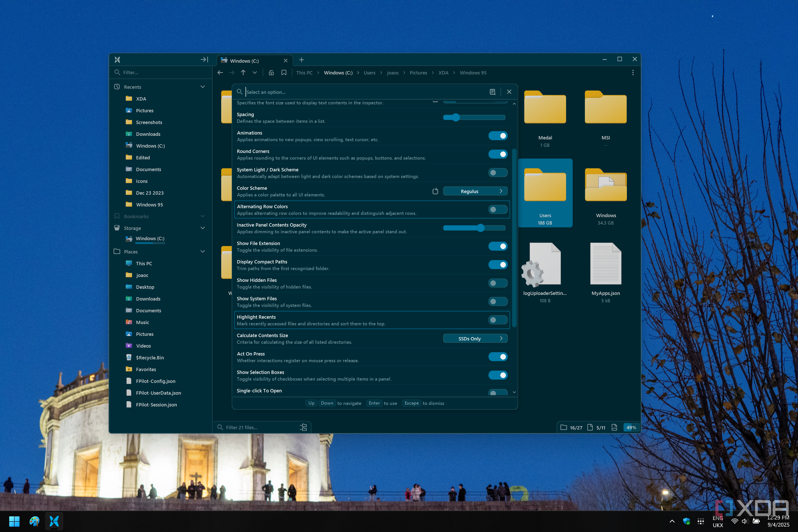Enable System Light / Dark Scheme

pos(498,173)
